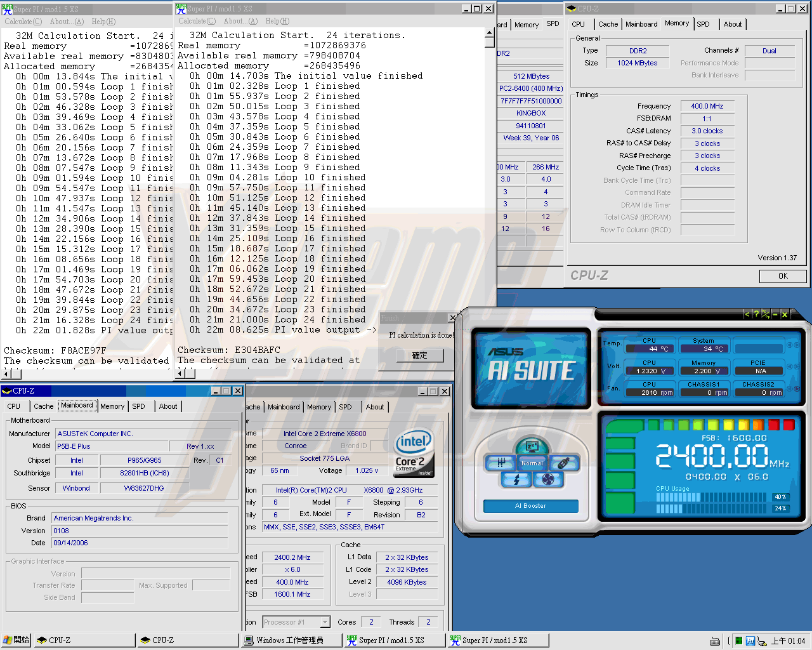812x650 pixels.
Task: Click the Fan row left arrow
Action: (789, 388)
